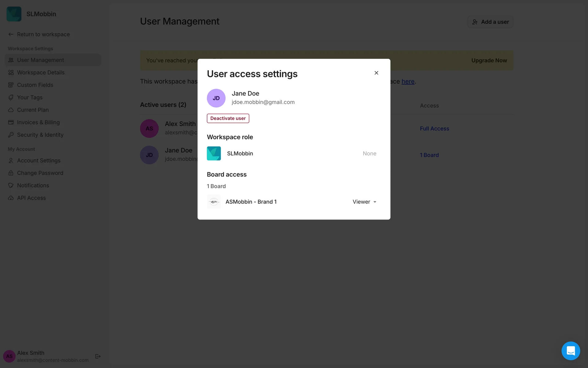This screenshot has width=588, height=368.
Task: Click the Add a user button
Action: pyautogui.click(x=490, y=22)
